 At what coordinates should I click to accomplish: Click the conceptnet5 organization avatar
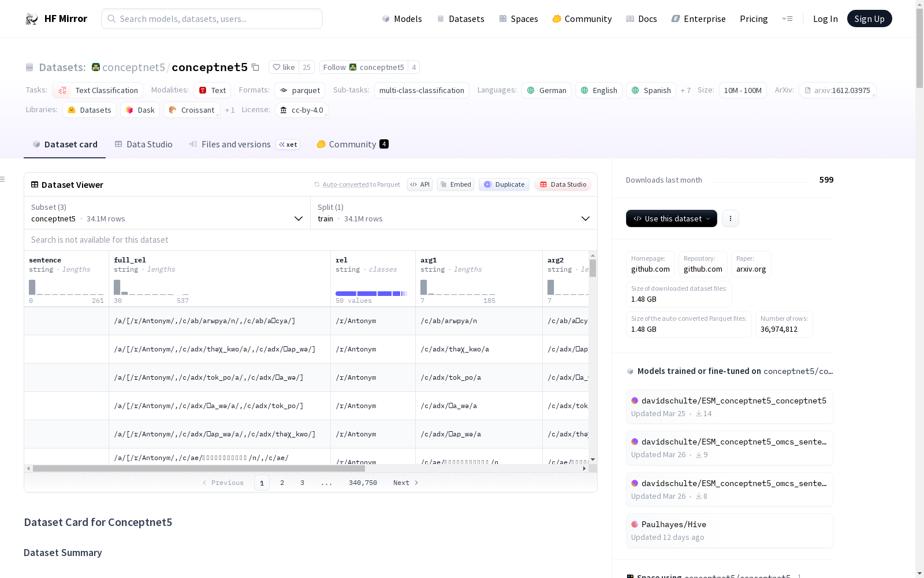coord(96,67)
